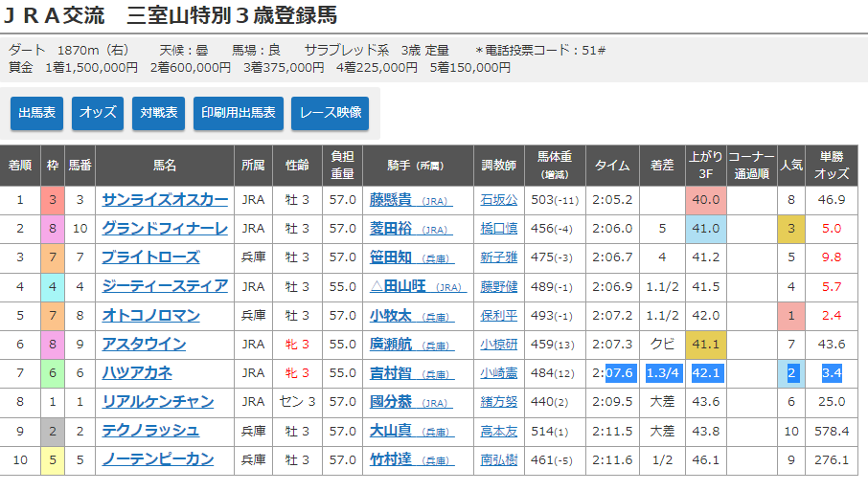Image resolution: width=868 pixels, height=491 pixels.
Task: Click the 単勝オッズ column header
Action: click(832, 166)
